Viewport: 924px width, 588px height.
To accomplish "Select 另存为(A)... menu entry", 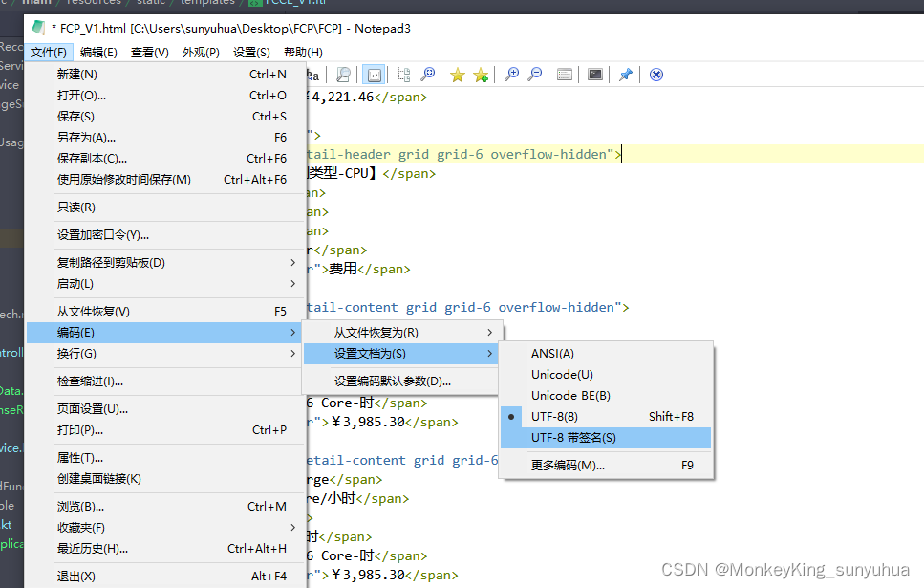I will pos(163,138).
